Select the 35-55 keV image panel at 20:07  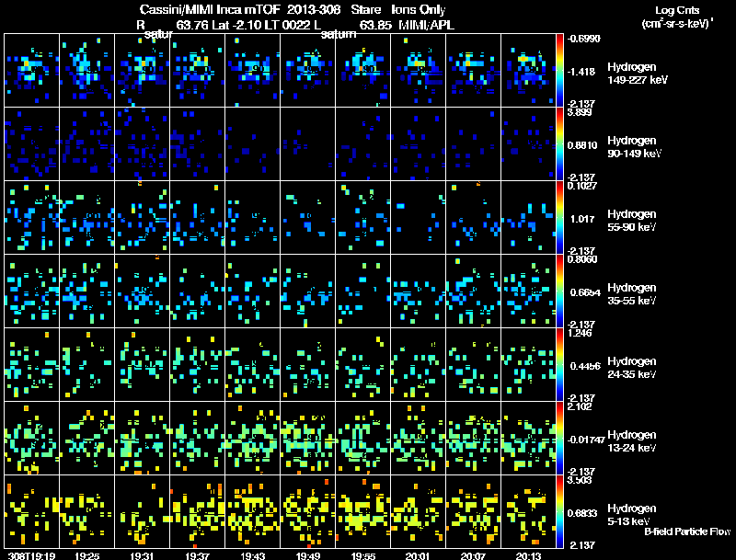pos(473,291)
